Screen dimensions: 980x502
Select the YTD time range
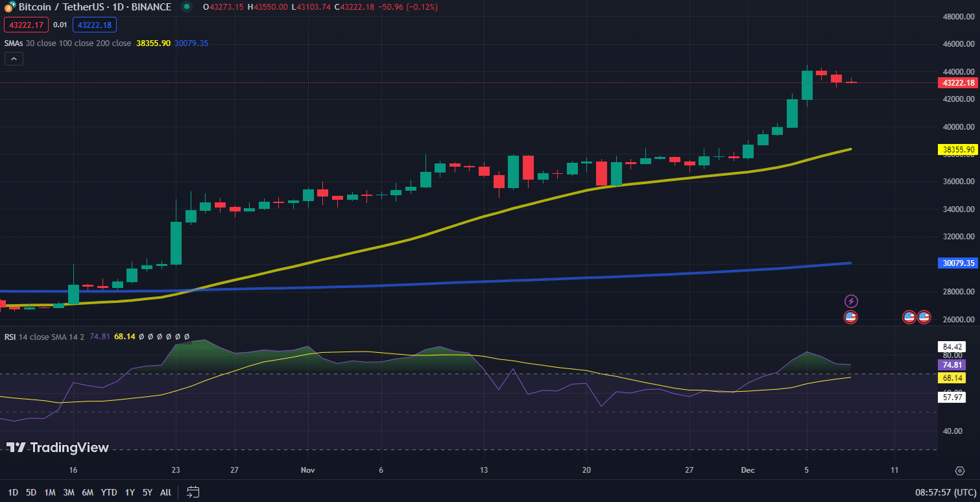[109, 492]
